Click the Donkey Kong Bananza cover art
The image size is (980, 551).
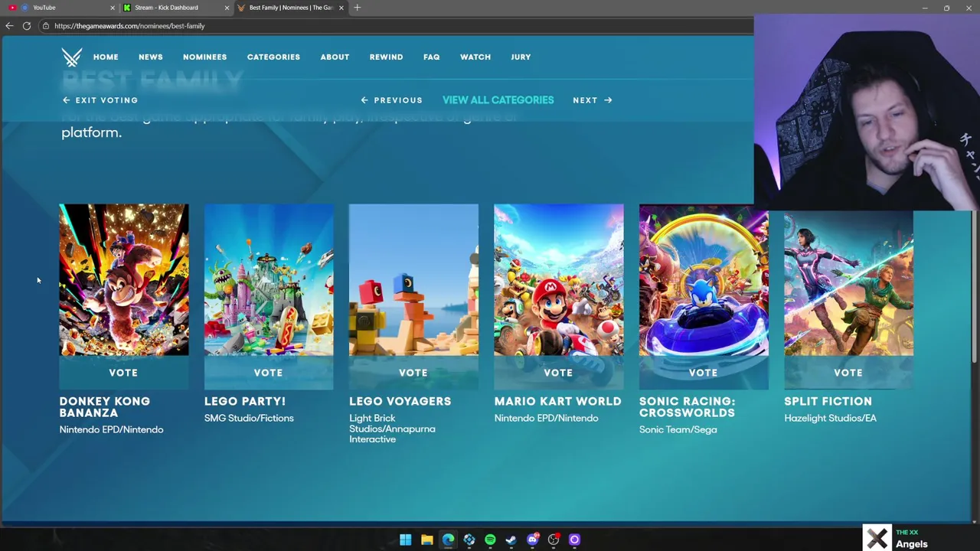pyautogui.click(x=124, y=279)
